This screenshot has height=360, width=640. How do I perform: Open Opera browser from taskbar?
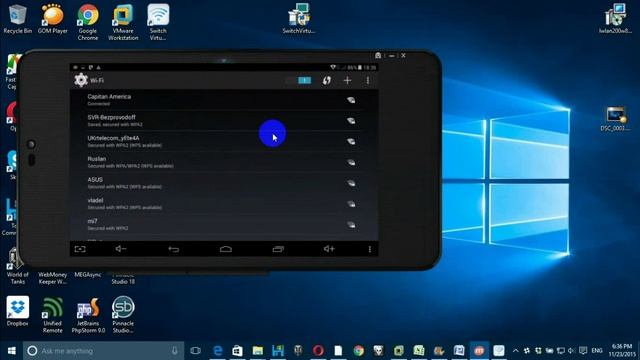point(318,351)
